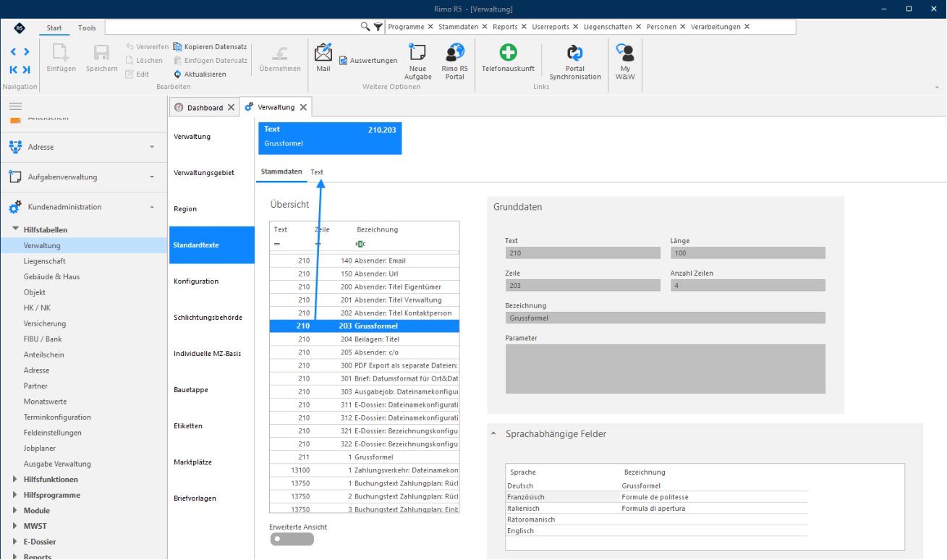Go to the previous record arrow
This screenshot has width=947, height=560.
[13, 52]
